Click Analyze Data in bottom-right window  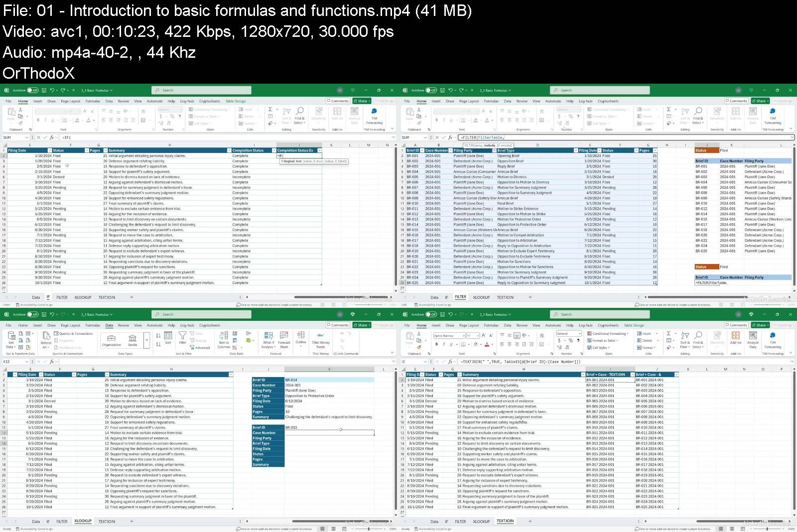pyautogui.click(x=753, y=340)
